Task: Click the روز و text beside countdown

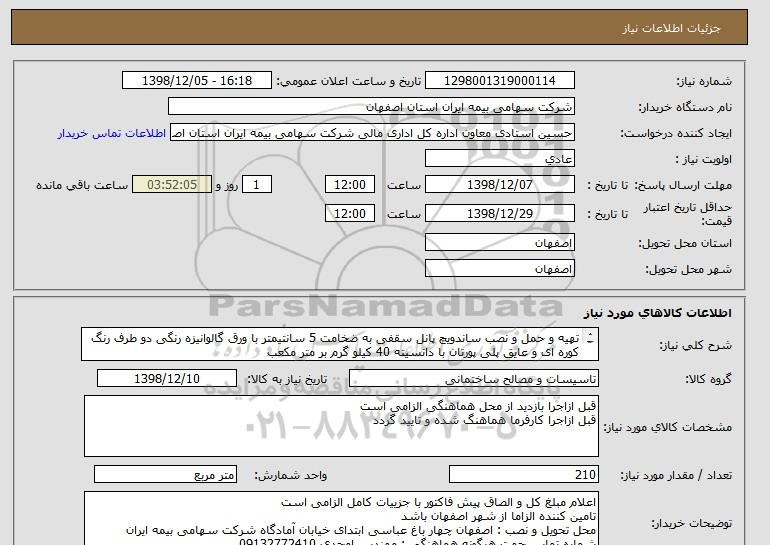Action: (227, 185)
